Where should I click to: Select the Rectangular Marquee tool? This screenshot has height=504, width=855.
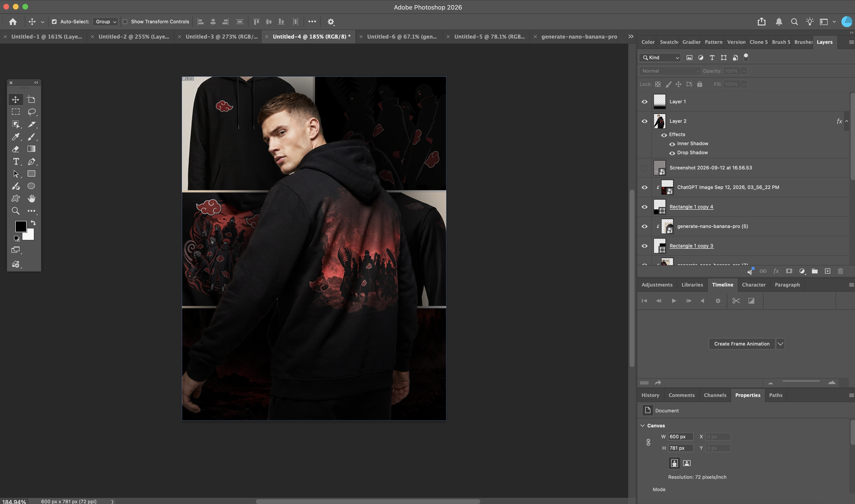(16, 112)
